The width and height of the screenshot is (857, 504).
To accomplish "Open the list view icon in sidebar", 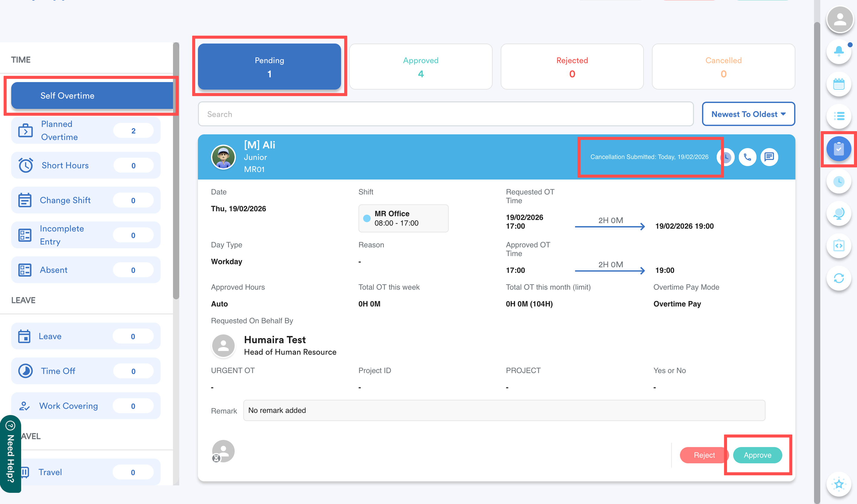I will click(x=839, y=116).
